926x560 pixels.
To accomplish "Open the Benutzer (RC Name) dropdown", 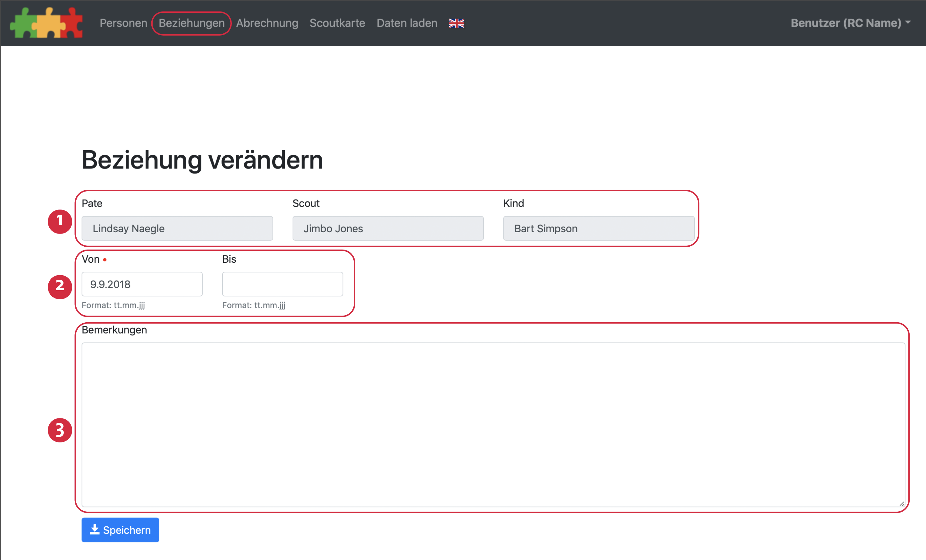I will (850, 23).
